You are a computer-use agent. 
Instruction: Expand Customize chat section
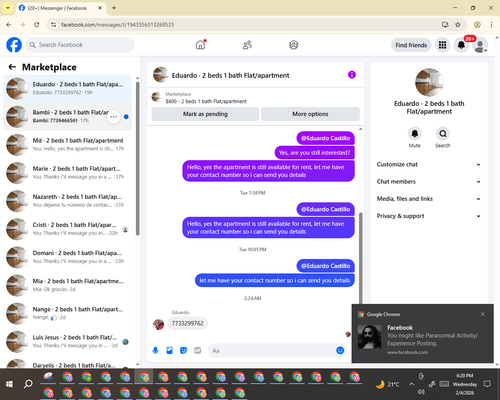[429, 164]
